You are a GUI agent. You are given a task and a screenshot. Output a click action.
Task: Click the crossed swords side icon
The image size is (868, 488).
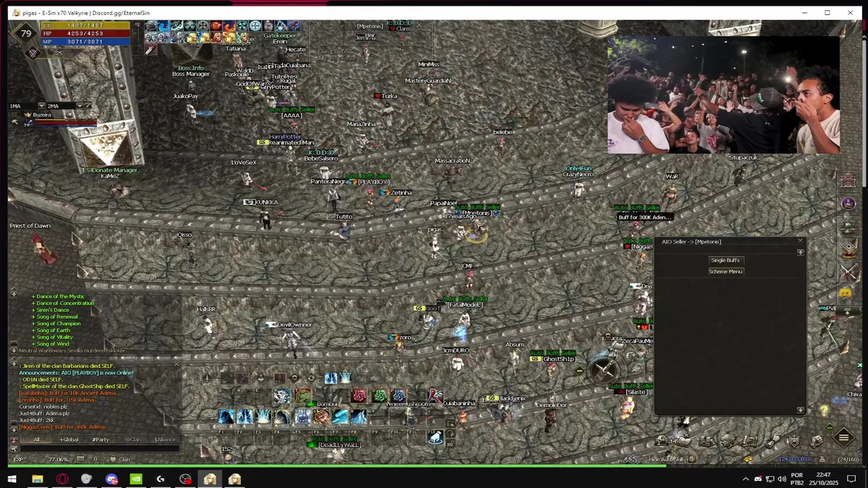click(x=849, y=272)
